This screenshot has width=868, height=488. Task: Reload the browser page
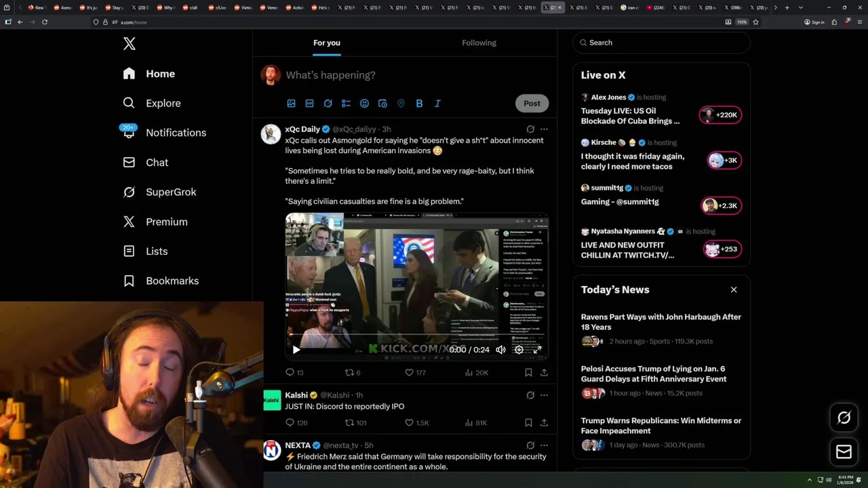coord(45,22)
